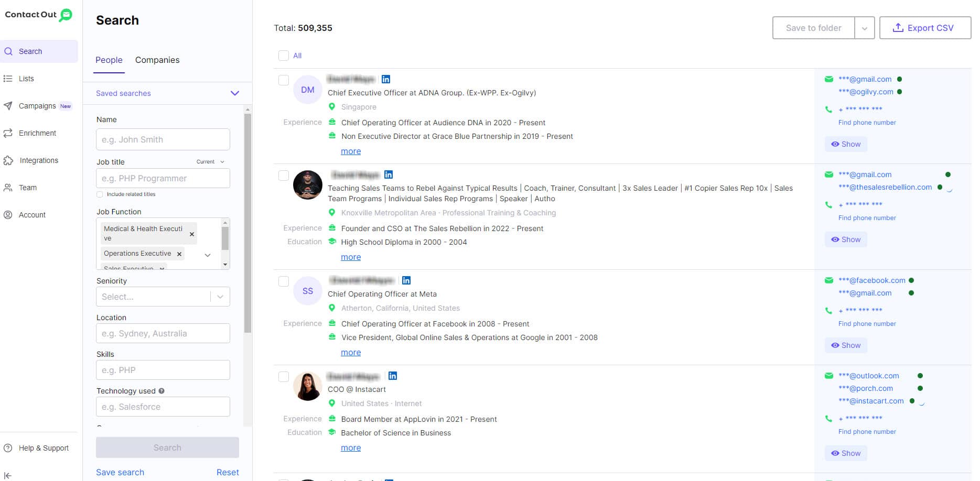
Task: Show contact info for Meta COO
Action: click(x=846, y=345)
